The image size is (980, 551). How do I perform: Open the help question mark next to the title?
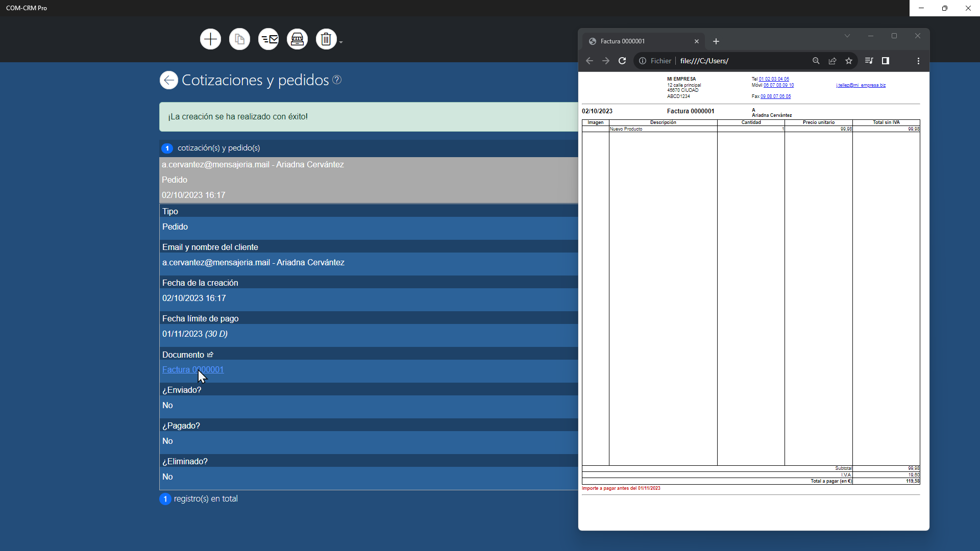coord(337,80)
